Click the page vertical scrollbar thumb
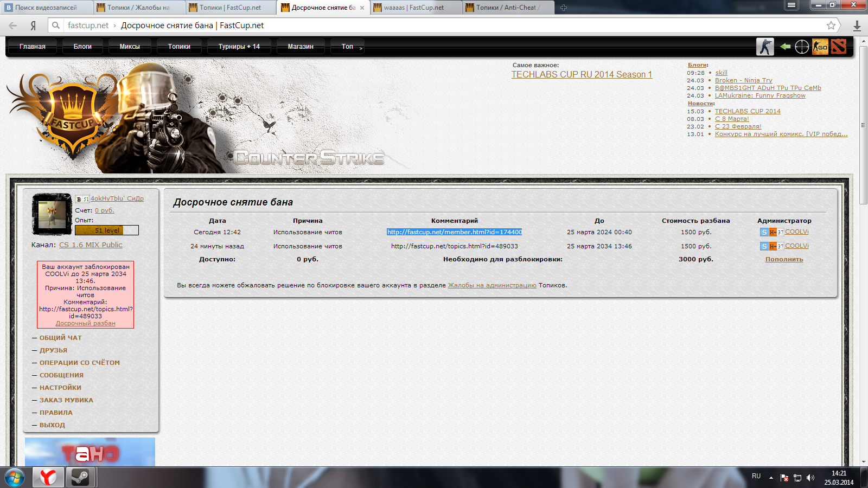868x488 pixels. pos(863,125)
